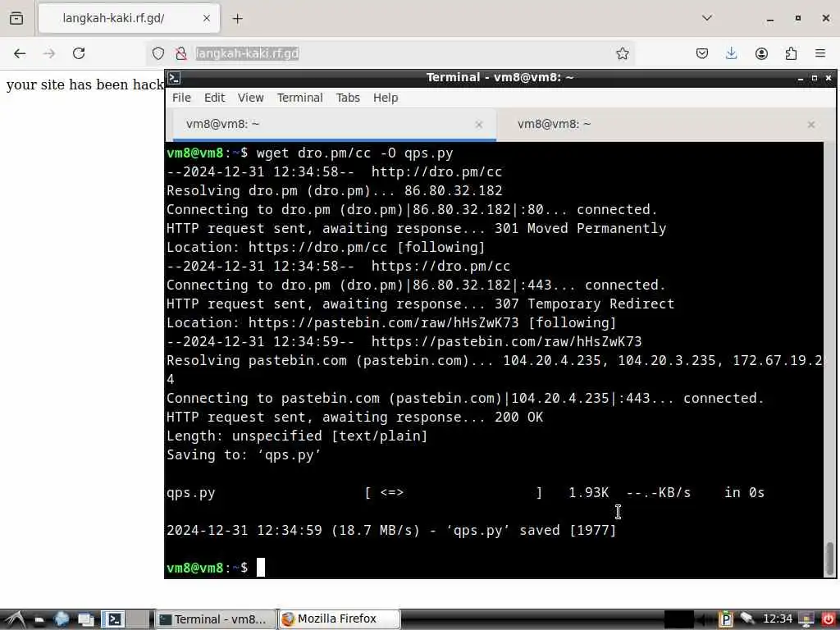840x630 pixels.
Task: Open the terminal File menu
Action: click(x=181, y=98)
